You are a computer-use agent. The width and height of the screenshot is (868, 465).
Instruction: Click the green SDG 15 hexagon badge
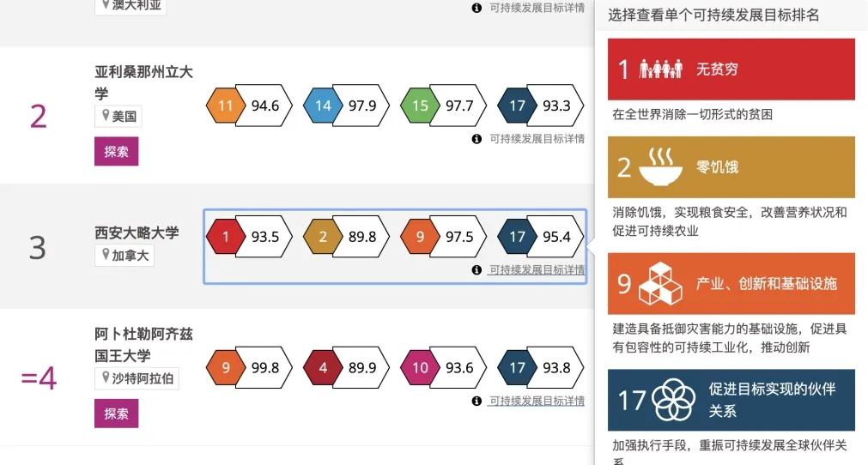[x=419, y=106]
